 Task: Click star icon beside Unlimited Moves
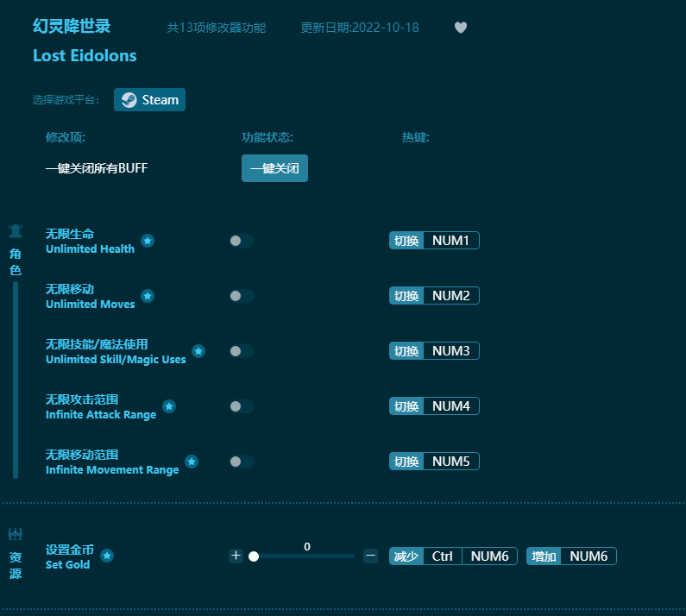(148, 296)
